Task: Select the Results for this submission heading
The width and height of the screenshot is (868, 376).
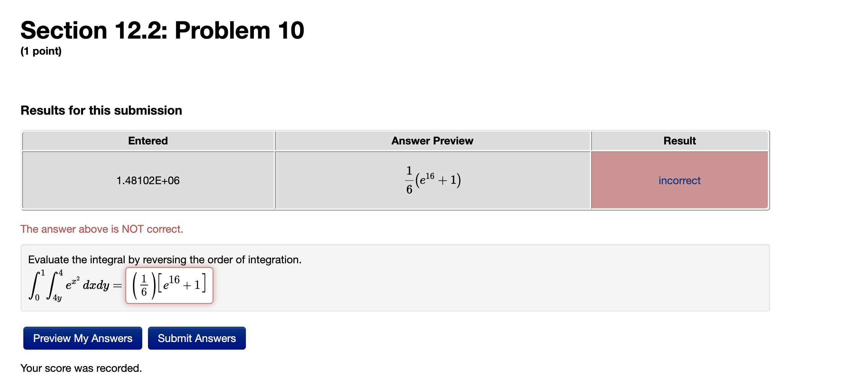Action: (101, 110)
